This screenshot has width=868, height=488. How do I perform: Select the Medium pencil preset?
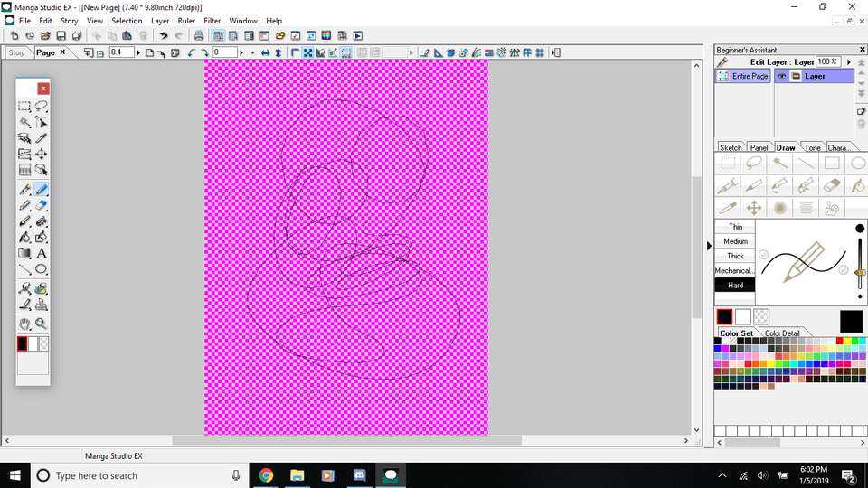click(735, 241)
